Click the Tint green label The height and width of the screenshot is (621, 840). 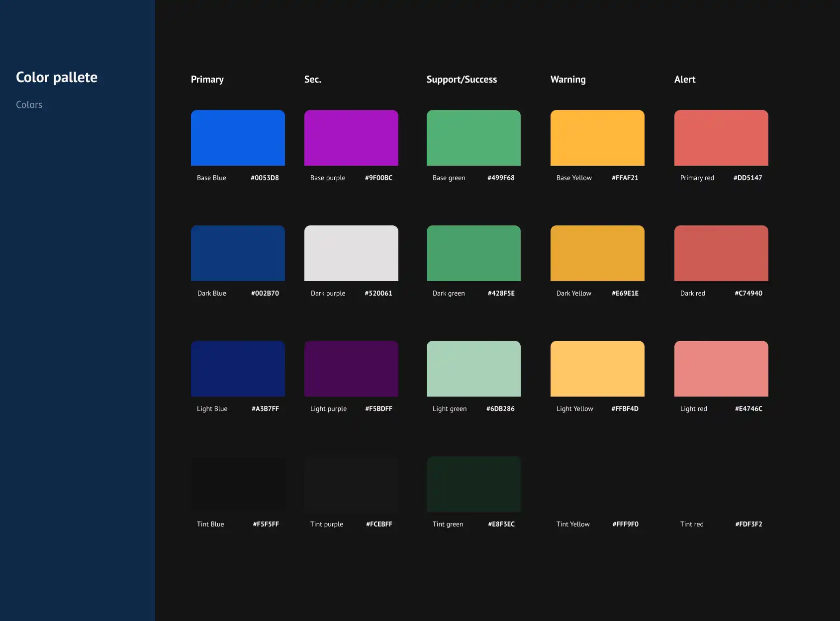coord(448,524)
